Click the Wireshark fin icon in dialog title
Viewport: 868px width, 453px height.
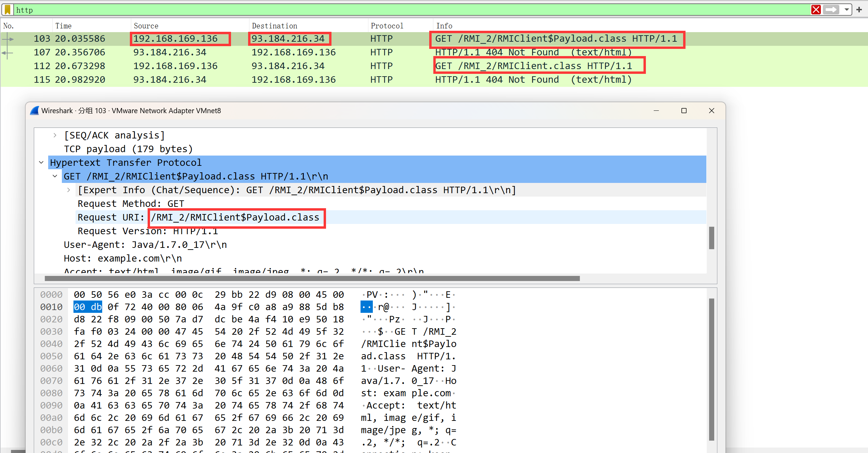coord(35,110)
